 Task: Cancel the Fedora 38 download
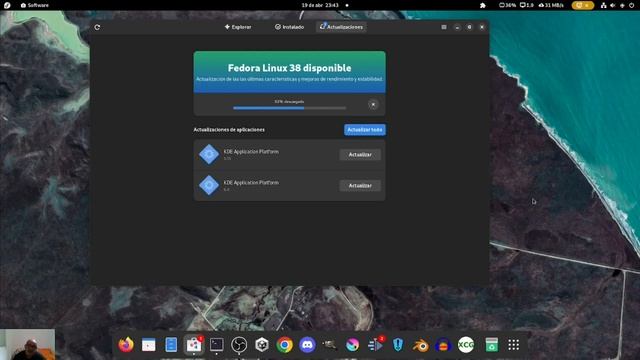(373, 104)
